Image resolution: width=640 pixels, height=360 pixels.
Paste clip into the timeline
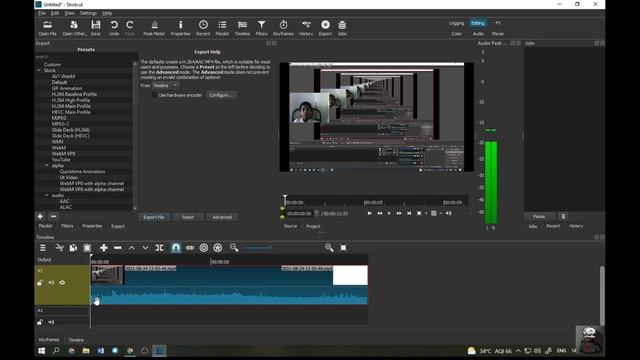click(87, 248)
